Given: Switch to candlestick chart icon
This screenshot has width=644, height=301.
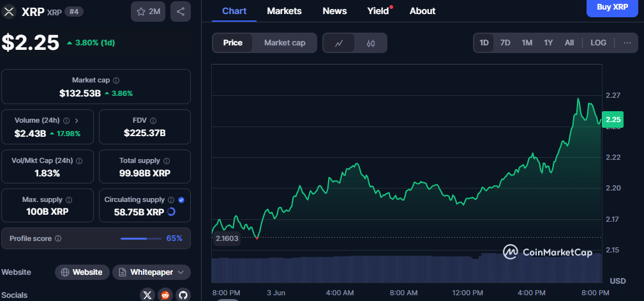Looking at the screenshot, I should point(370,43).
